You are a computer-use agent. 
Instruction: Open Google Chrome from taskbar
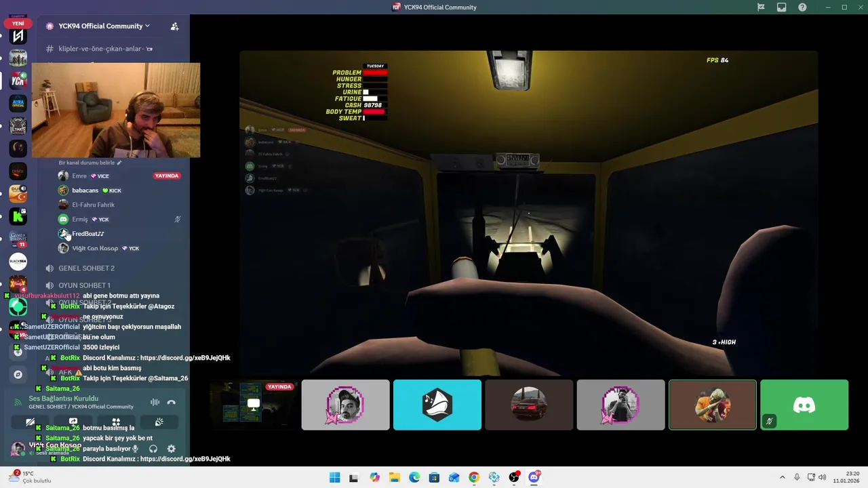click(474, 478)
